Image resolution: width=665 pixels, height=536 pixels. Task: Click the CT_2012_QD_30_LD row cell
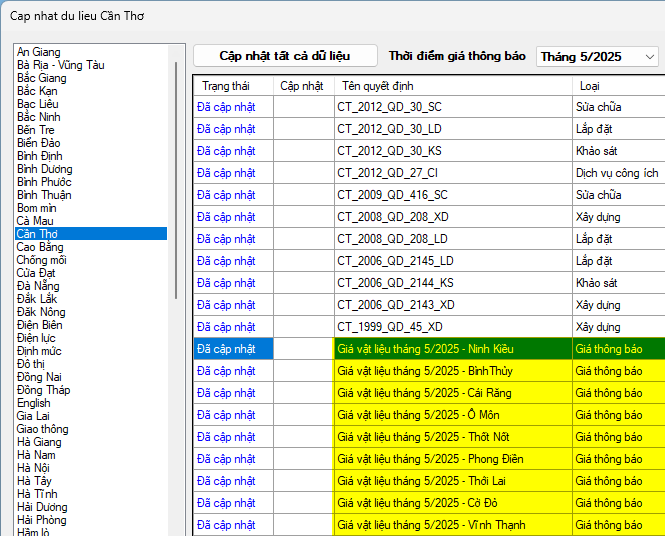pyautogui.click(x=453, y=129)
